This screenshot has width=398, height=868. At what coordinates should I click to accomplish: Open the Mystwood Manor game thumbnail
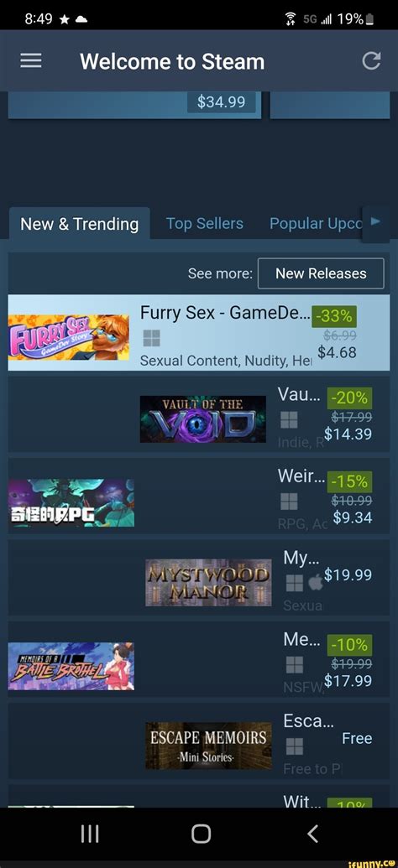[208, 582]
